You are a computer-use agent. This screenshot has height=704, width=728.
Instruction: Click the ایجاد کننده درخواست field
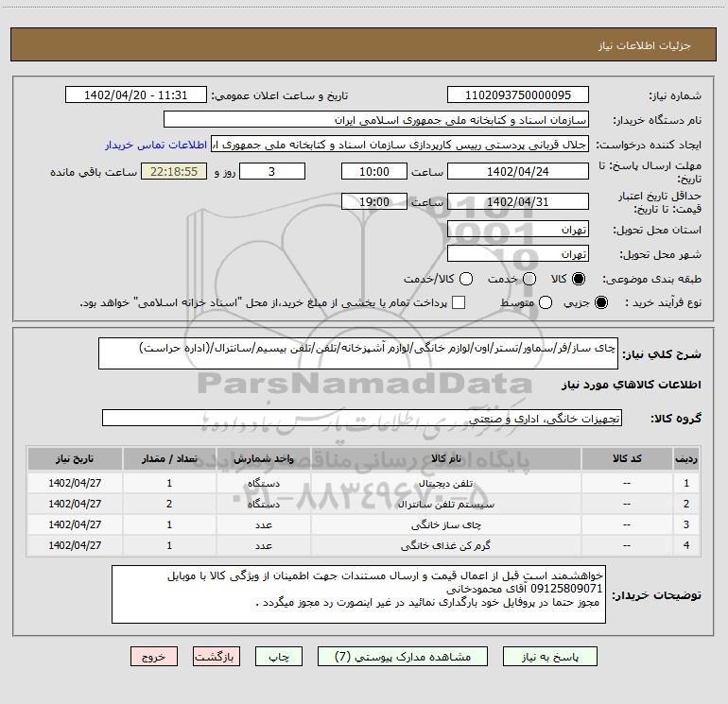pyautogui.click(x=400, y=145)
